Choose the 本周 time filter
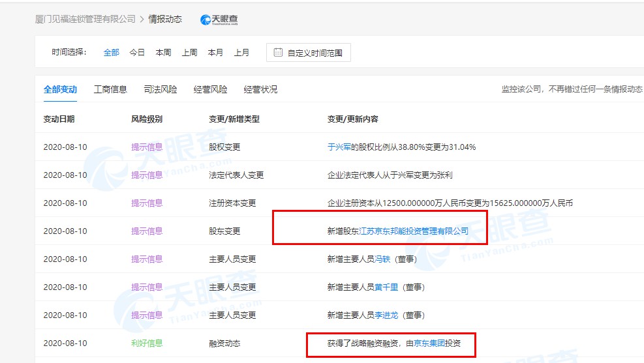Image resolution: width=644 pixels, height=363 pixels. pos(163,53)
